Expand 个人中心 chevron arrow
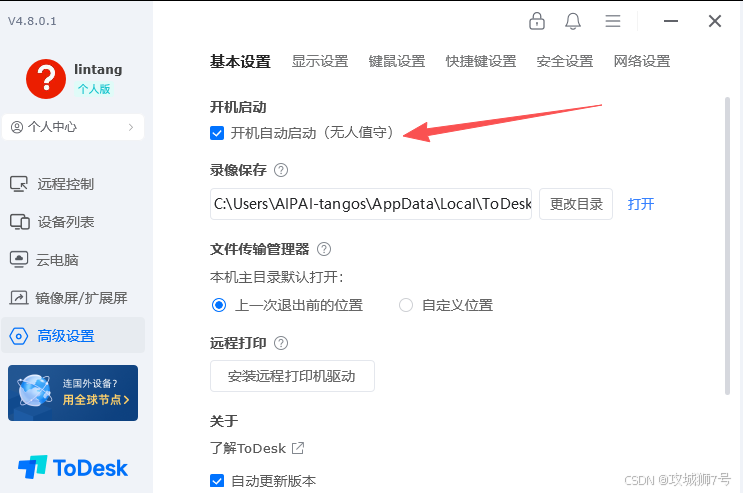 [131, 127]
